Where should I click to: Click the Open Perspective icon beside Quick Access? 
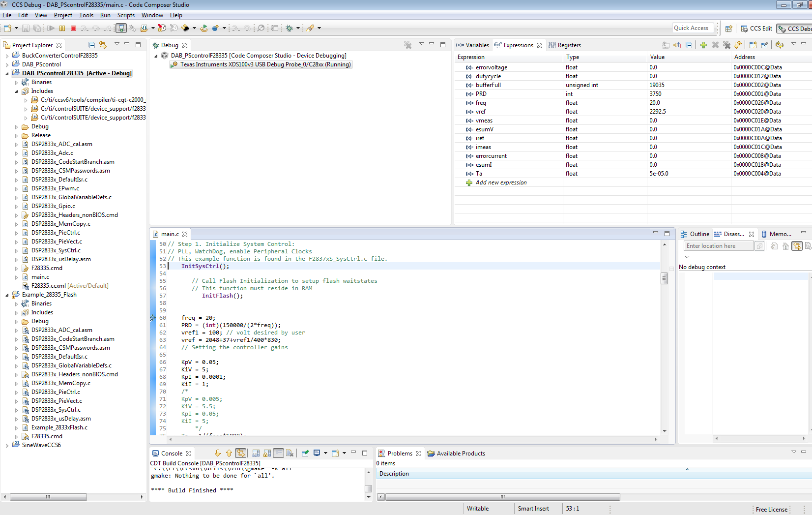point(729,29)
